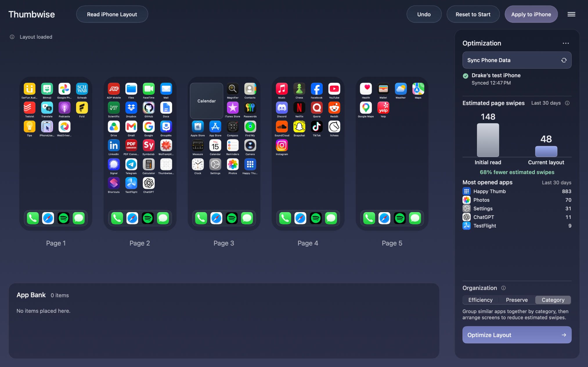
Task: Open the hamburger menu at top right
Action: click(571, 14)
